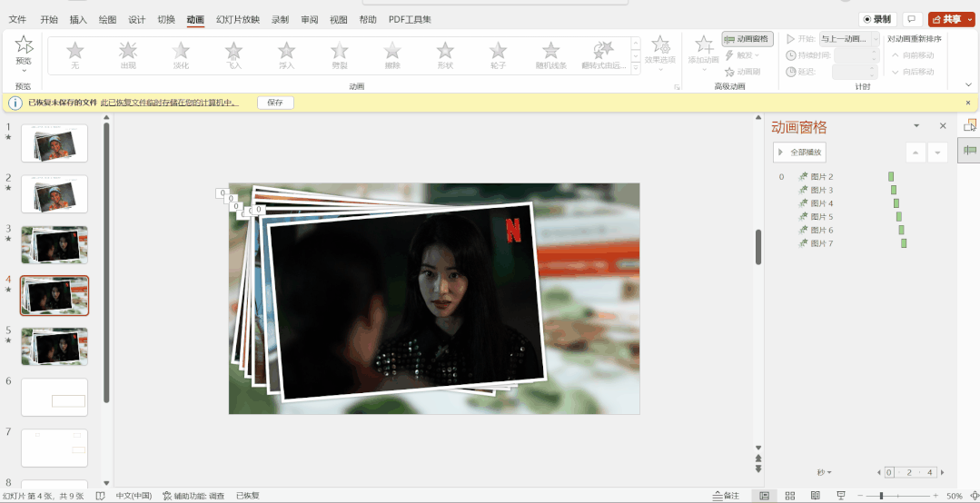Select the 劈裂 (Split) animation effect
Screen dimensions: 980x503
340,55
